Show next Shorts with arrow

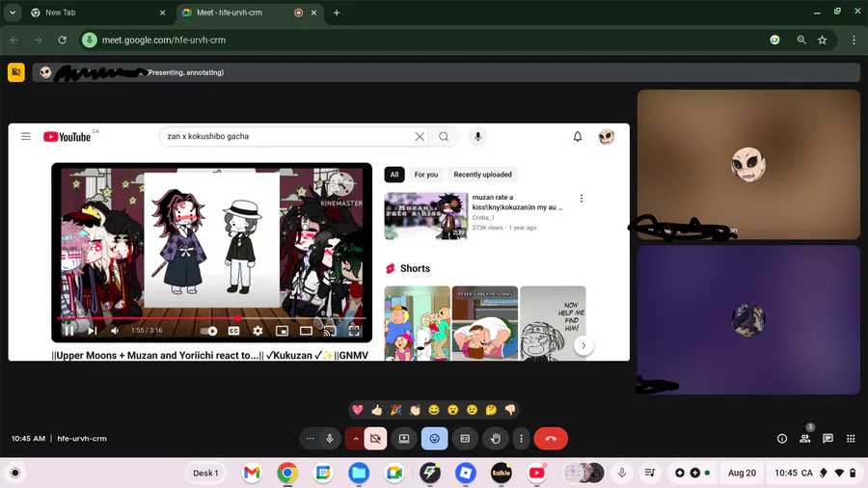(583, 346)
